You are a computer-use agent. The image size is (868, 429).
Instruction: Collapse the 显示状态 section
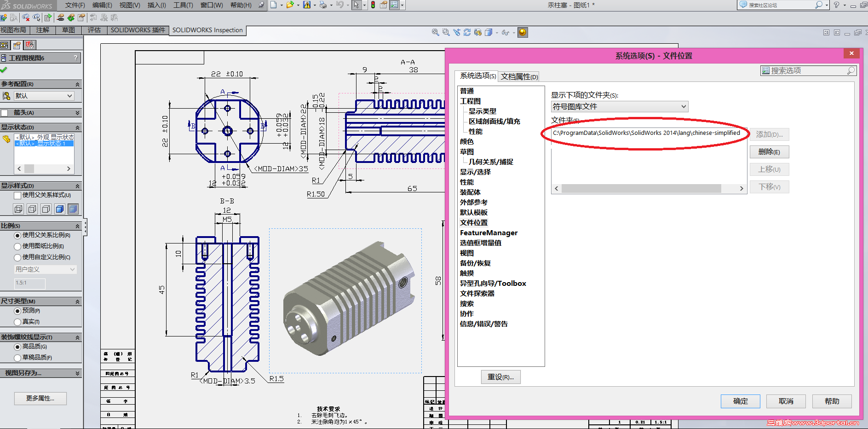tap(77, 128)
